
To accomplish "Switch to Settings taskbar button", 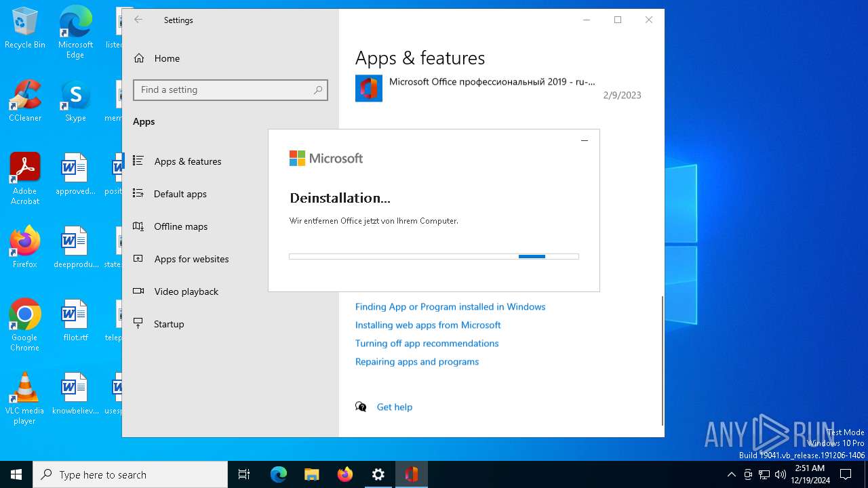I will [x=378, y=474].
